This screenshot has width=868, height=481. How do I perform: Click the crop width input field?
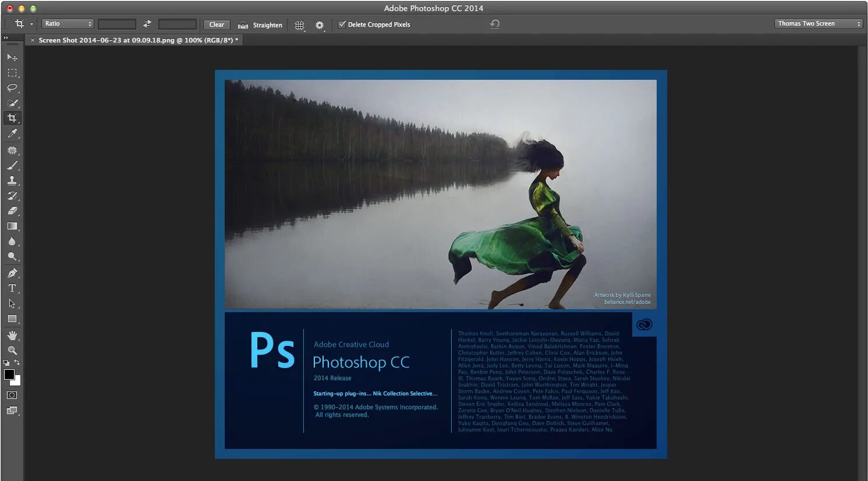pyautogui.click(x=116, y=24)
